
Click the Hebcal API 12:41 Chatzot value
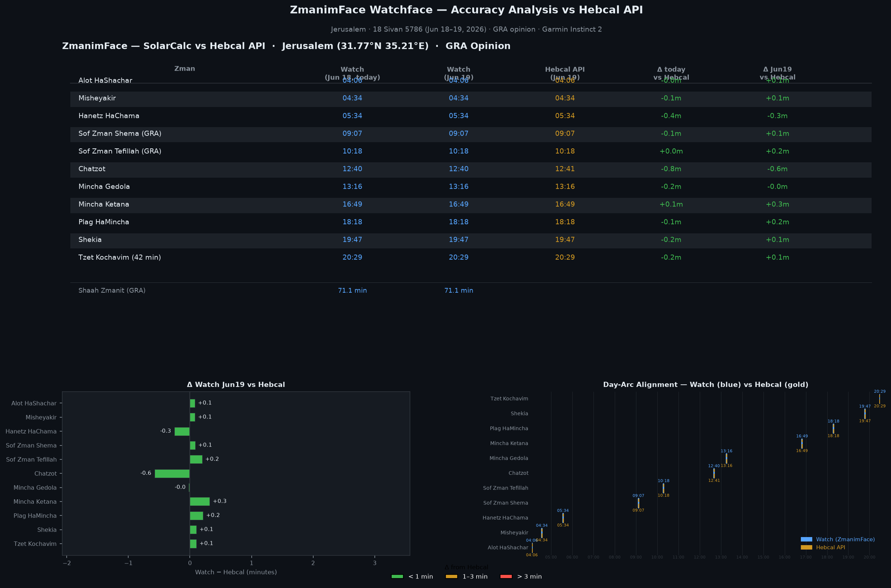tap(565, 169)
